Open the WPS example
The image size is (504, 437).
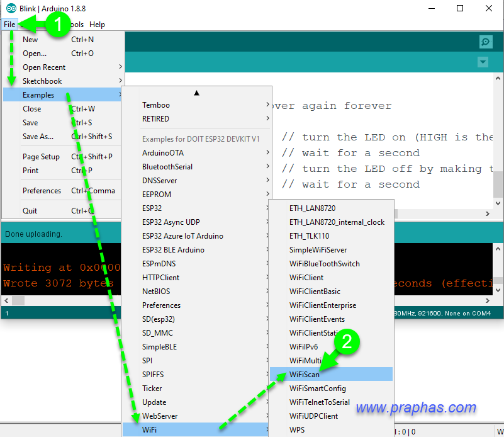pyautogui.click(x=331, y=429)
